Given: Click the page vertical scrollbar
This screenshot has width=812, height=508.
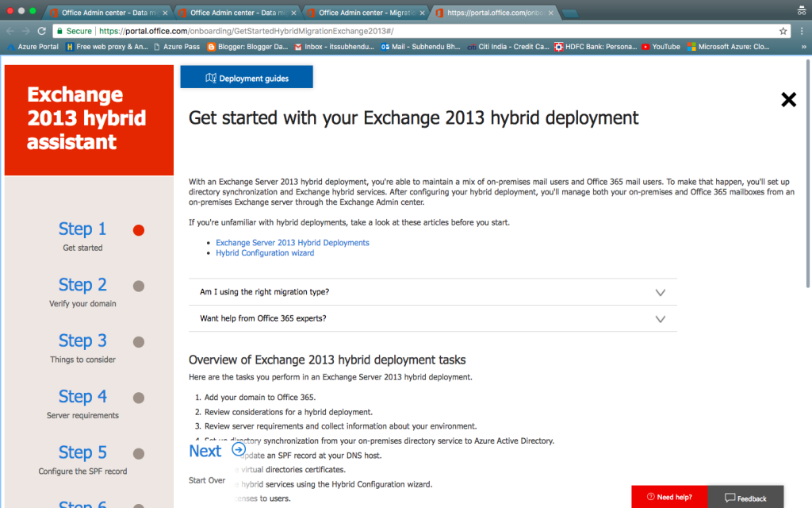Looking at the screenshot, I should [808, 174].
